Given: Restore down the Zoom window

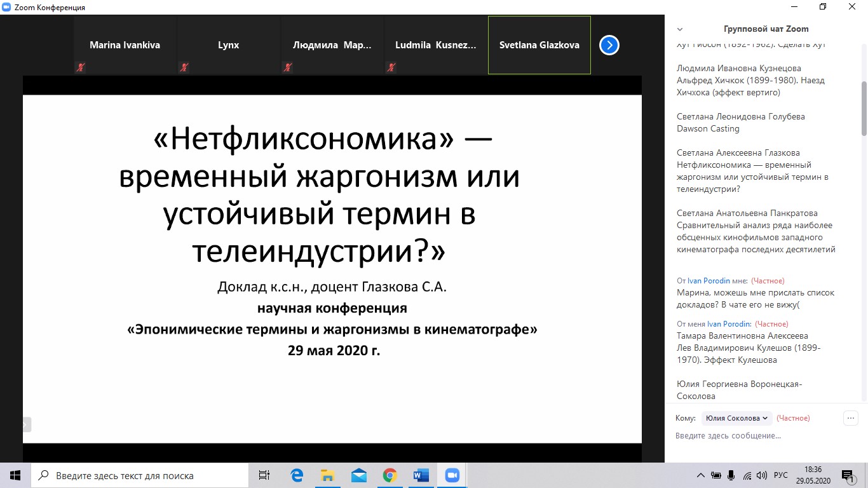Looking at the screenshot, I should click(823, 7).
